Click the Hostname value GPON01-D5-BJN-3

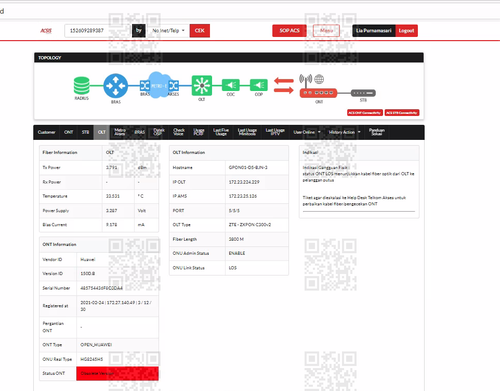(x=248, y=167)
